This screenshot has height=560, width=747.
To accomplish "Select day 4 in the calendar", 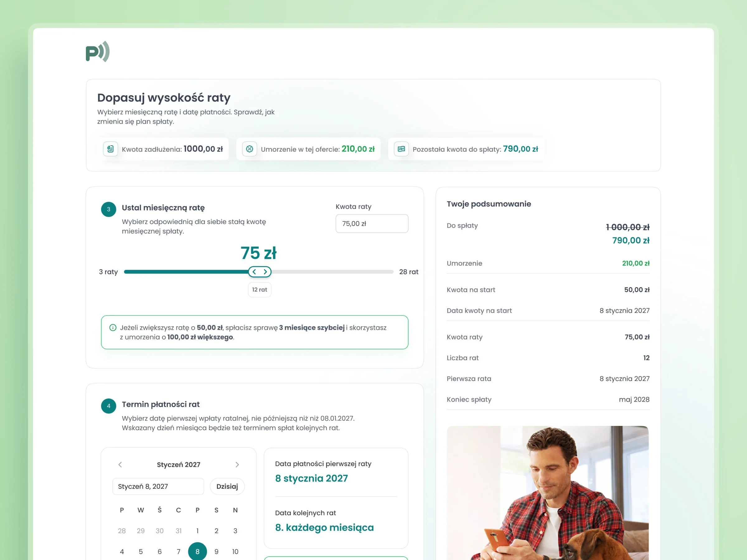I will tap(122, 552).
